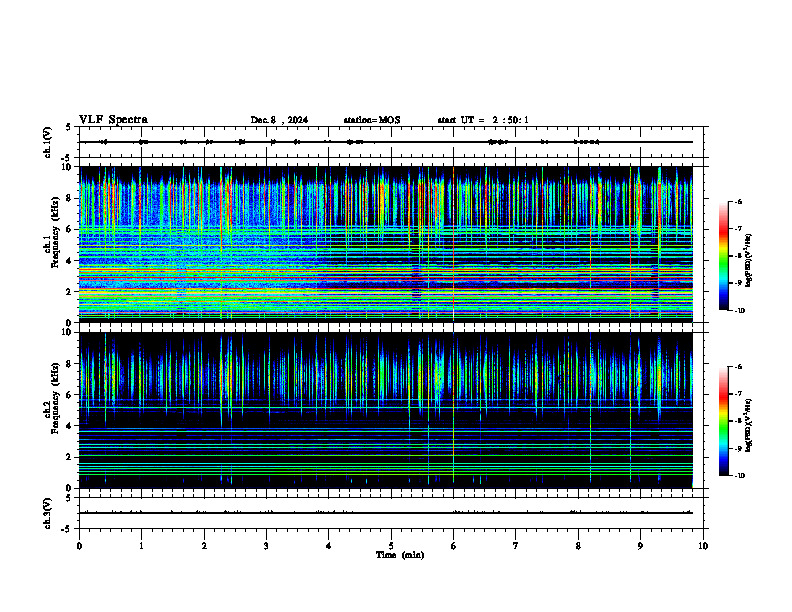Click the 2 kHz tick of ch.2 frequency axis

[70, 457]
